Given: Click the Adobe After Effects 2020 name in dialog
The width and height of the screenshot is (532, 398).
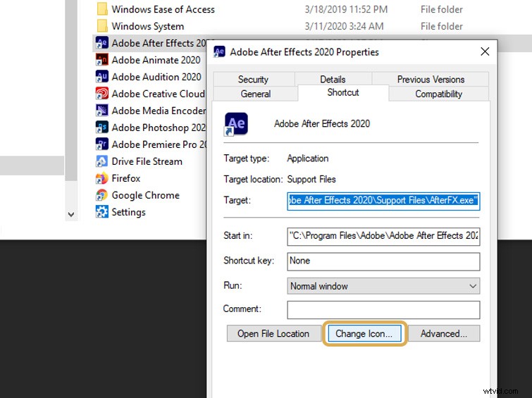Looking at the screenshot, I should point(322,123).
